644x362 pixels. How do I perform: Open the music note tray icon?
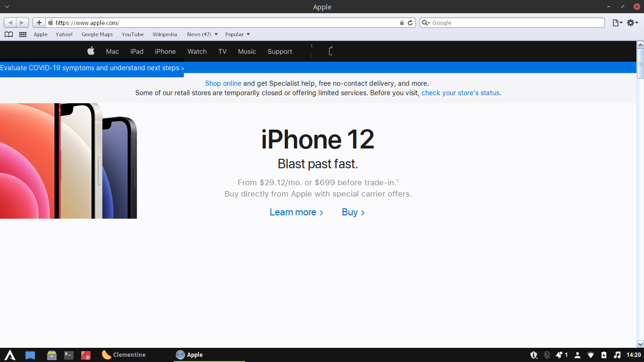(617, 355)
